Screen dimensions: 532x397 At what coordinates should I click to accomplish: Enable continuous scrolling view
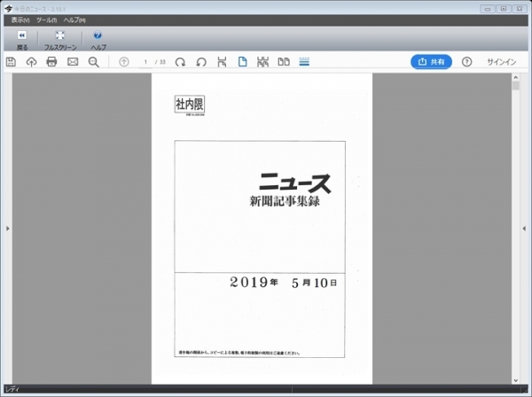[x=304, y=62]
